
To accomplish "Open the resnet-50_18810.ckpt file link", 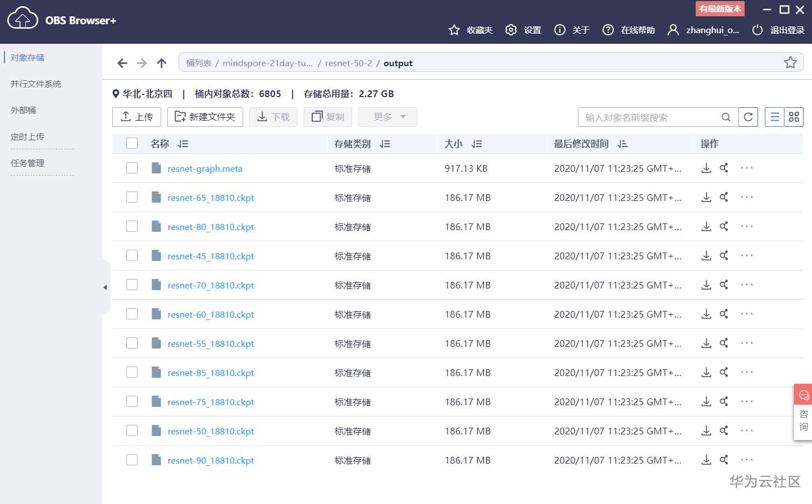I will pos(211,431).
